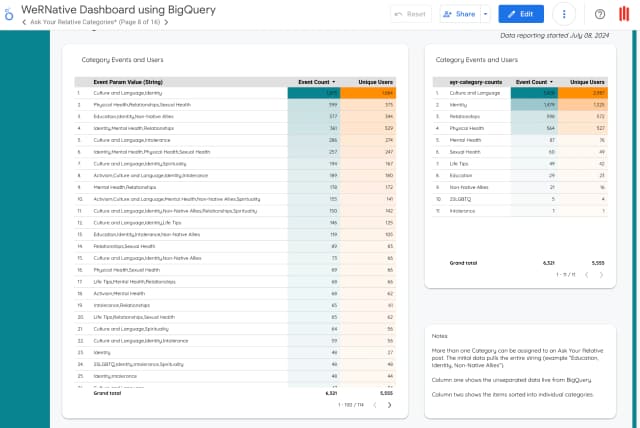Screen dimensions: 640x428
Task: Select 'Identity' row in right table
Action: coord(520,105)
